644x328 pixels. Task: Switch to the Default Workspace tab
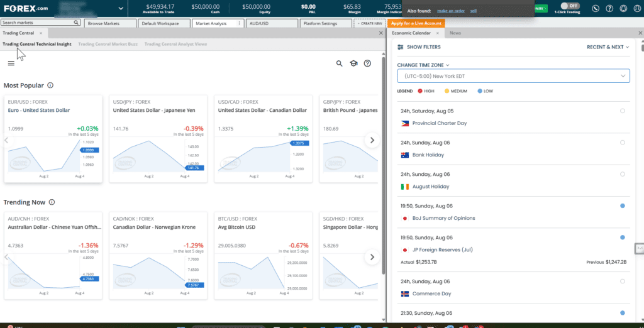coord(164,23)
